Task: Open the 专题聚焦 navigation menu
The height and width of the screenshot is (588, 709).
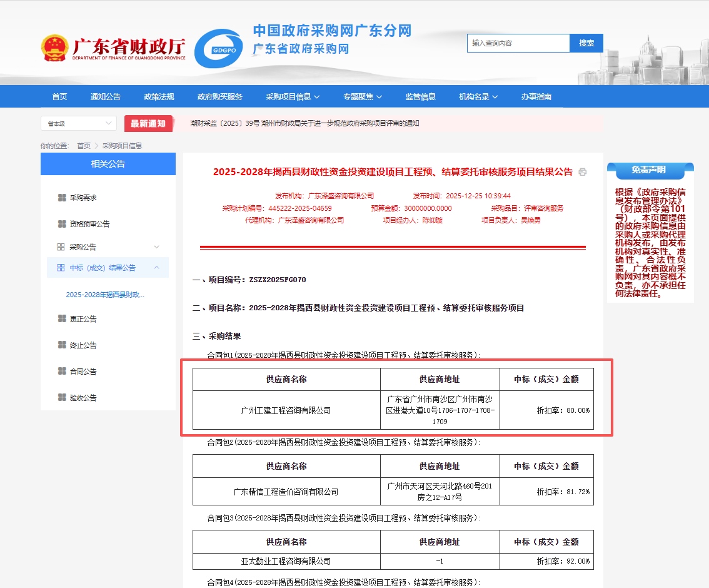Action: coord(362,96)
